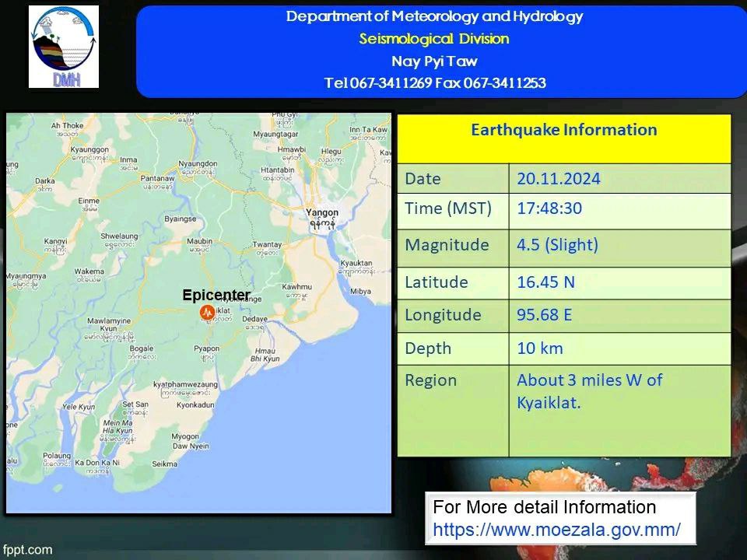Image resolution: width=747 pixels, height=560 pixels.
Task: Click the orange epicenter marker on the map
Action: (x=207, y=312)
